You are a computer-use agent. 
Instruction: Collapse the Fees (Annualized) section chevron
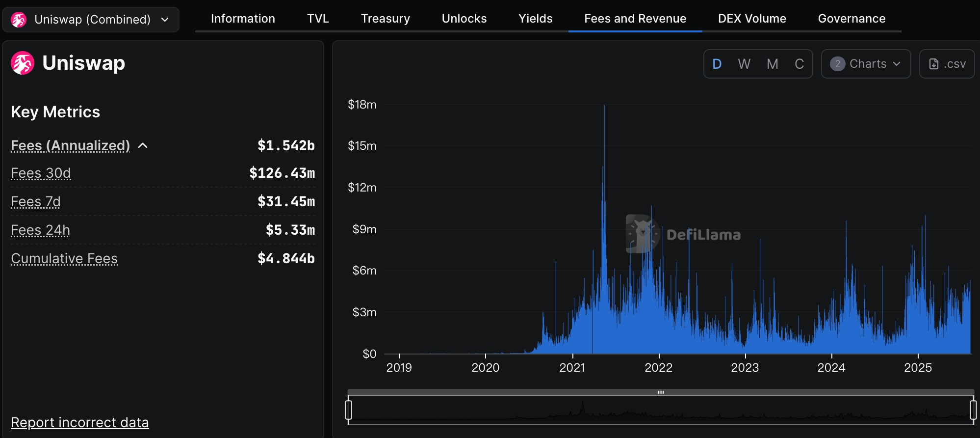[x=143, y=146]
